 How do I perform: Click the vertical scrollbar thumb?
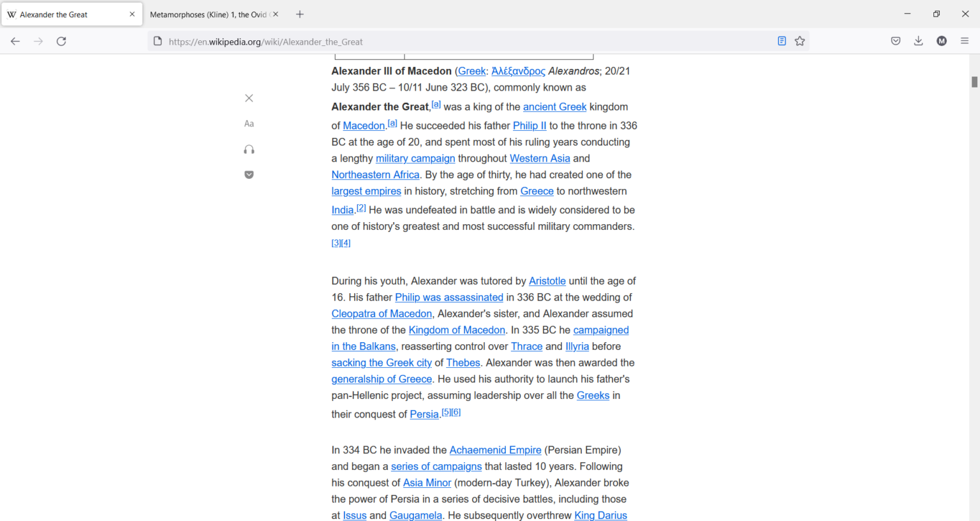(x=974, y=82)
